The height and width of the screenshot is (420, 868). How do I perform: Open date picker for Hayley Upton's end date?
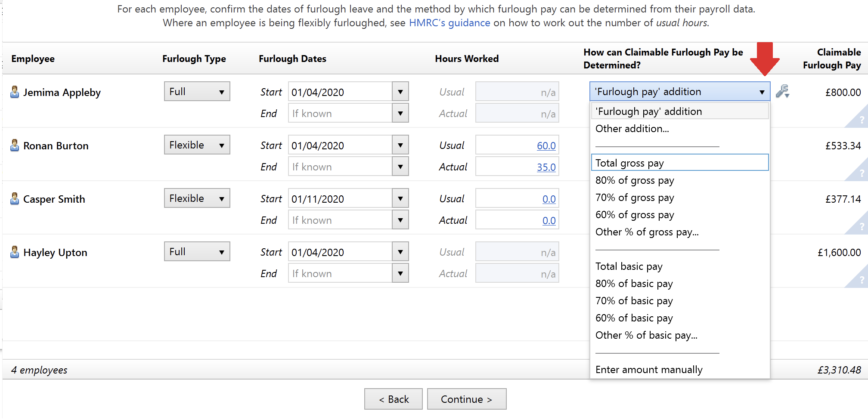pyautogui.click(x=400, y=273)
